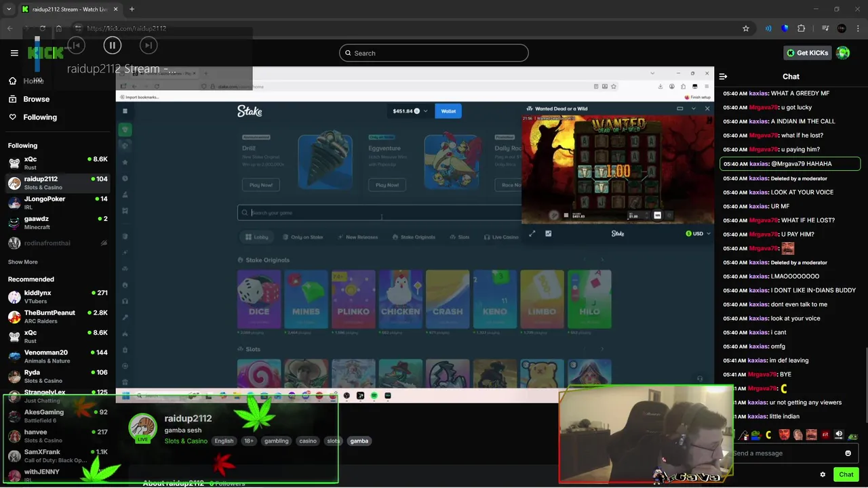The image size is (868, 488).
Task: Open Browse in Kick sidebar
Action: (x=29, y=99)
